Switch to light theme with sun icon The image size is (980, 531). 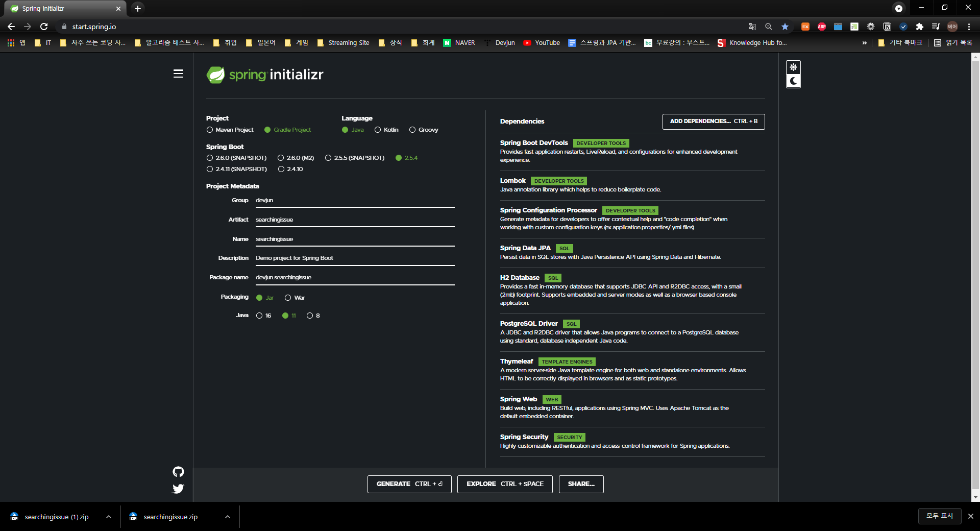tap(793, 67)
